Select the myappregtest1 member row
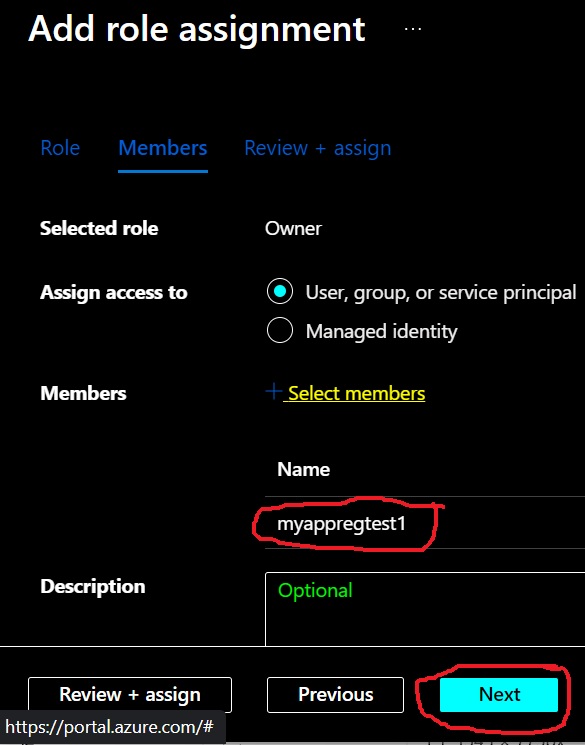585x745 pixels. (x=425, y=523)
